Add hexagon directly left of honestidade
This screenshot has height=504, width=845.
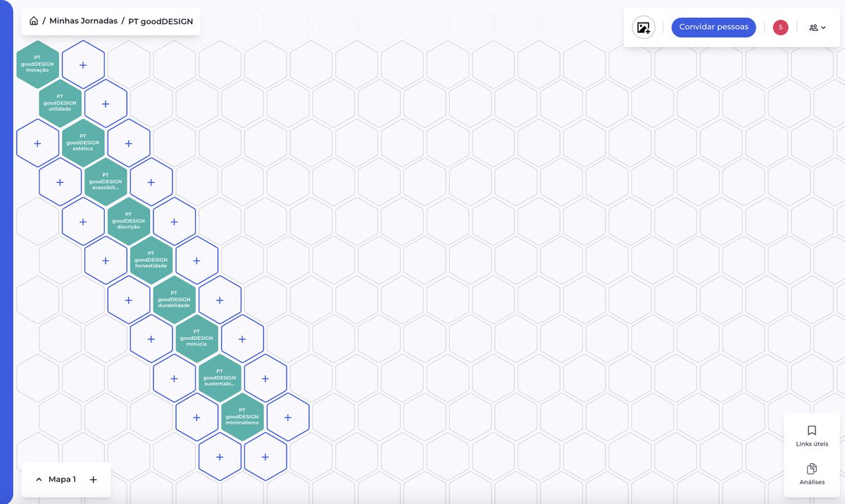point(106,260)
